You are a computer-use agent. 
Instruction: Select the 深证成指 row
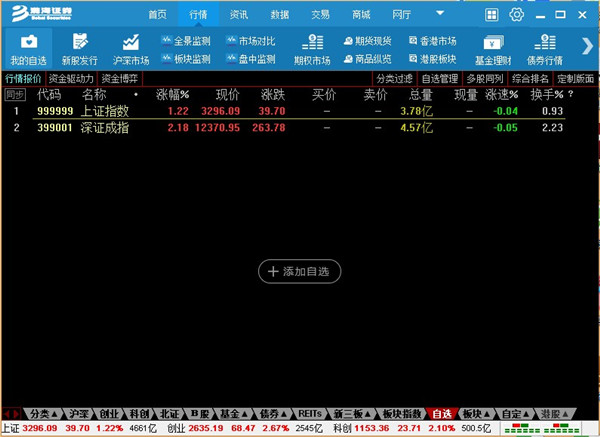click(x=298, y=127)
